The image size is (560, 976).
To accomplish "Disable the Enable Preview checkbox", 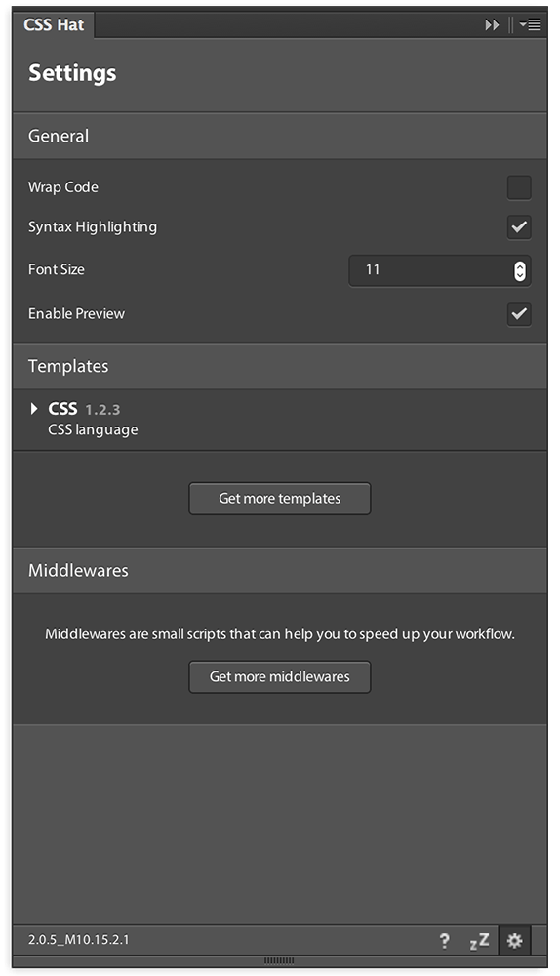I will pos(519,313).
